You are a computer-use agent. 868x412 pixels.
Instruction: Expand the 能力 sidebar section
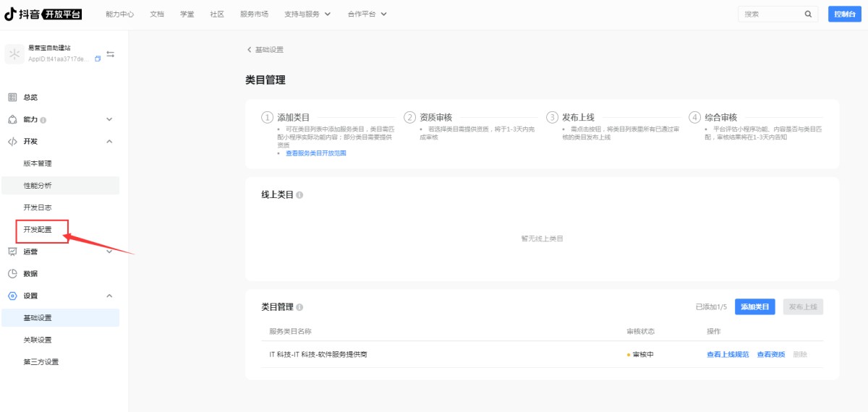click(109, 119)
